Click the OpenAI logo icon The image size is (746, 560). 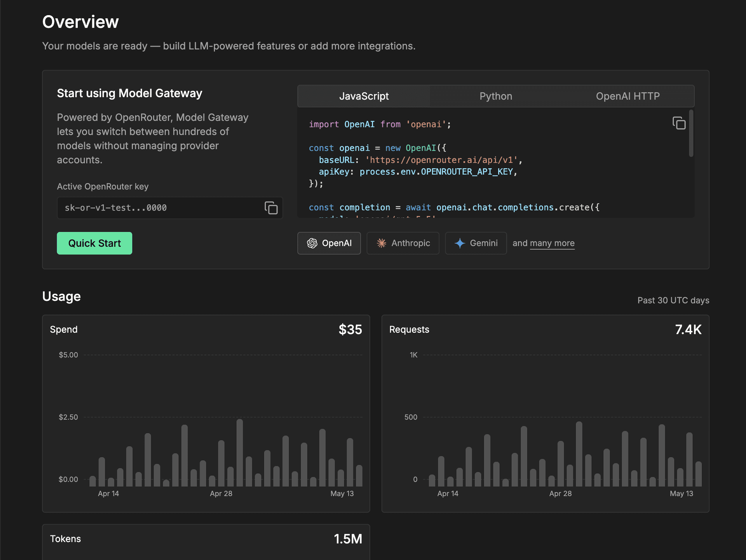pos(312,243)
